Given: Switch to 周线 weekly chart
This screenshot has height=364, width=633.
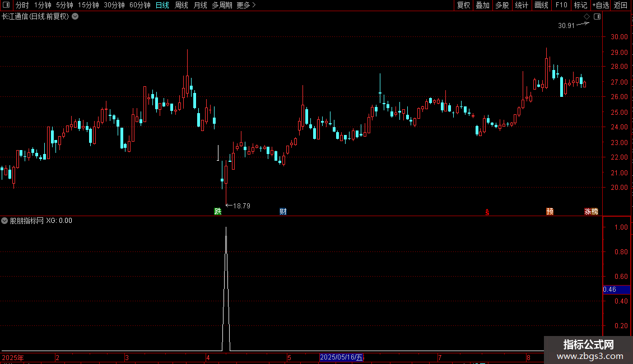Looking at the screenshot, I should pyautogui.click(x=181, y=5).
